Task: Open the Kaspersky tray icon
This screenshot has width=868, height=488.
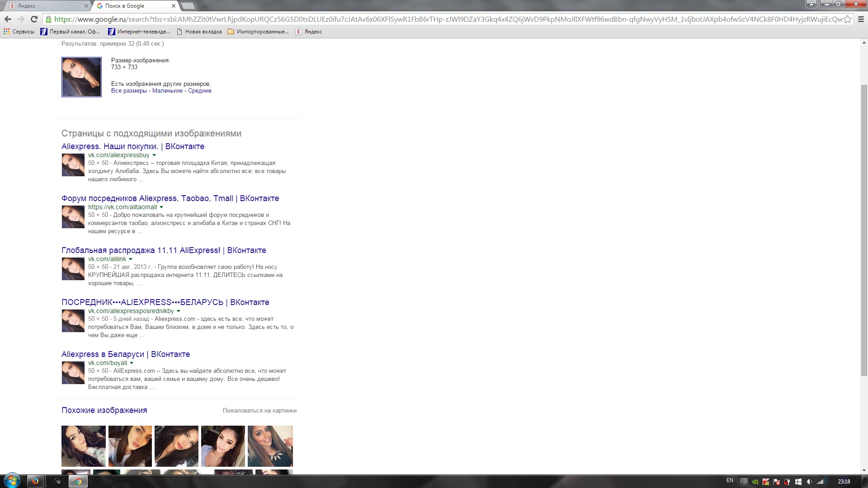Action: tap(766, 482)
